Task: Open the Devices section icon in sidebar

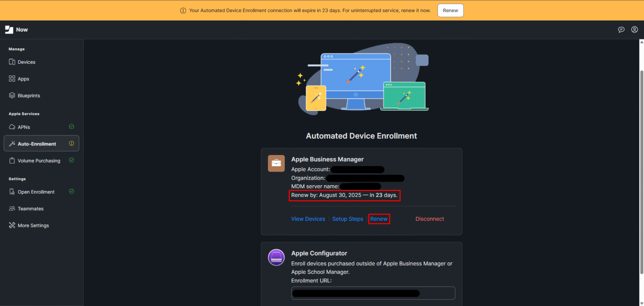Action: pos(12,62)
